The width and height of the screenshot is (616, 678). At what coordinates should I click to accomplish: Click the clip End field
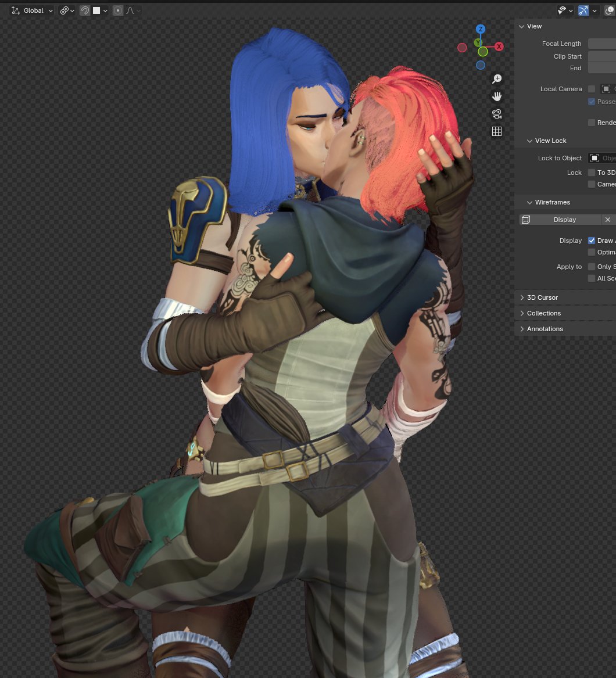(x=601, y=68)
